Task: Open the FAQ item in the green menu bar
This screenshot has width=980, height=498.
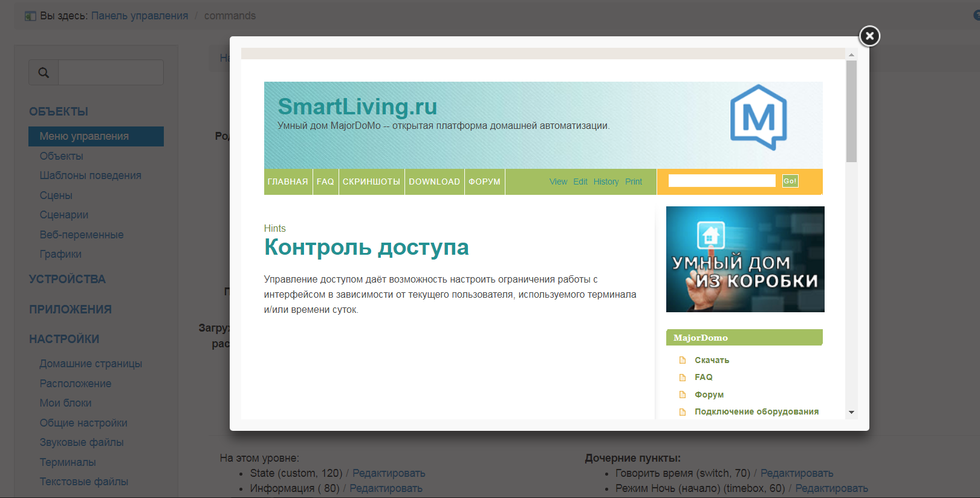Action: click(x=325, y=182)
